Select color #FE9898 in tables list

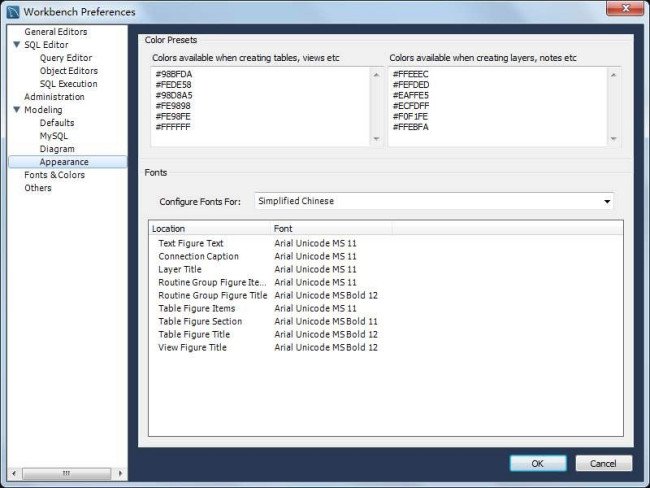coord(173,106)
